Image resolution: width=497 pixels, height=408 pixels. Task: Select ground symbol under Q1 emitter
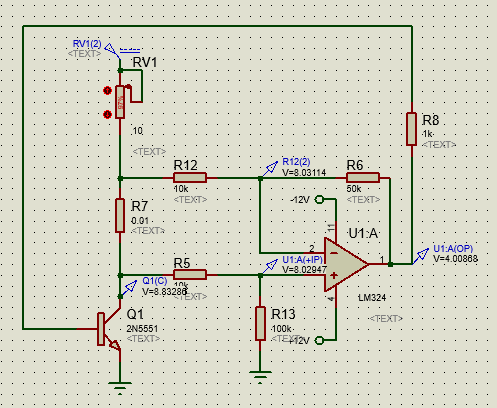point(120,388)
